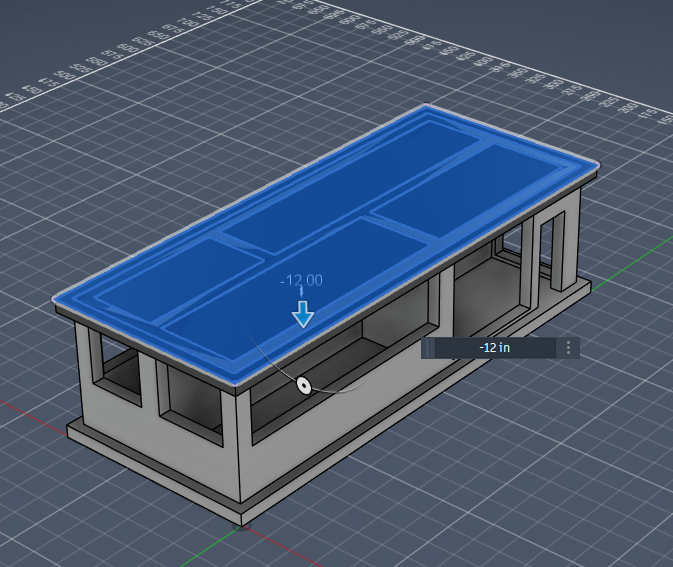Viewport: 673px width, 567px height.
Task: Click the blue down-arrow extrude manipulator
Action: point(303,314)
